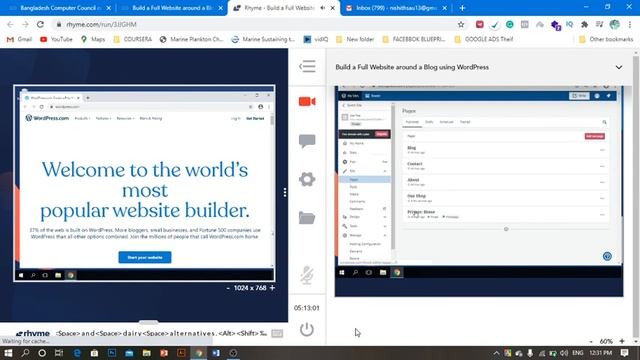Click the split pane divider handle
The width and height of the screenshot is (640, 360).
[285, 192]
